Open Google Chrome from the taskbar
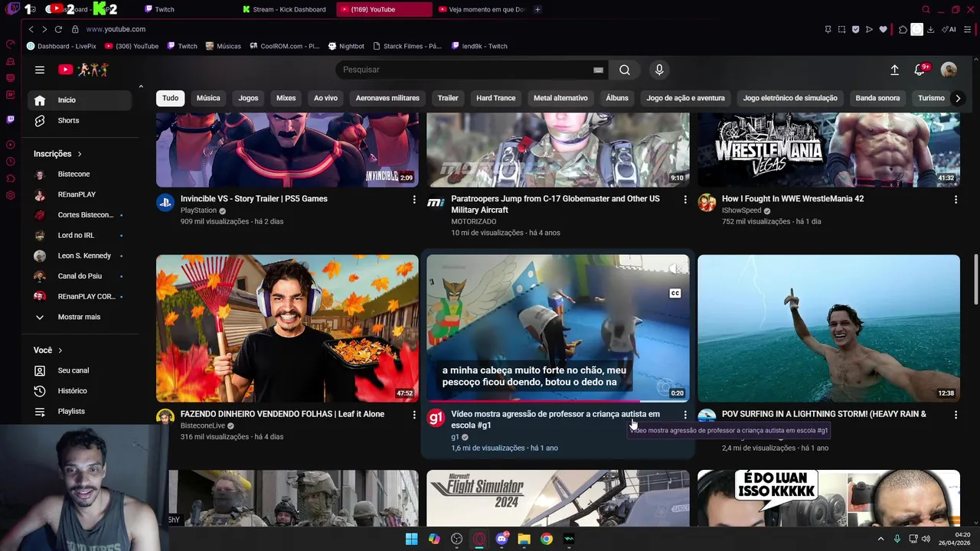Image resolution: width=980 pixels, height=551 pixels. tap(546, 539)
